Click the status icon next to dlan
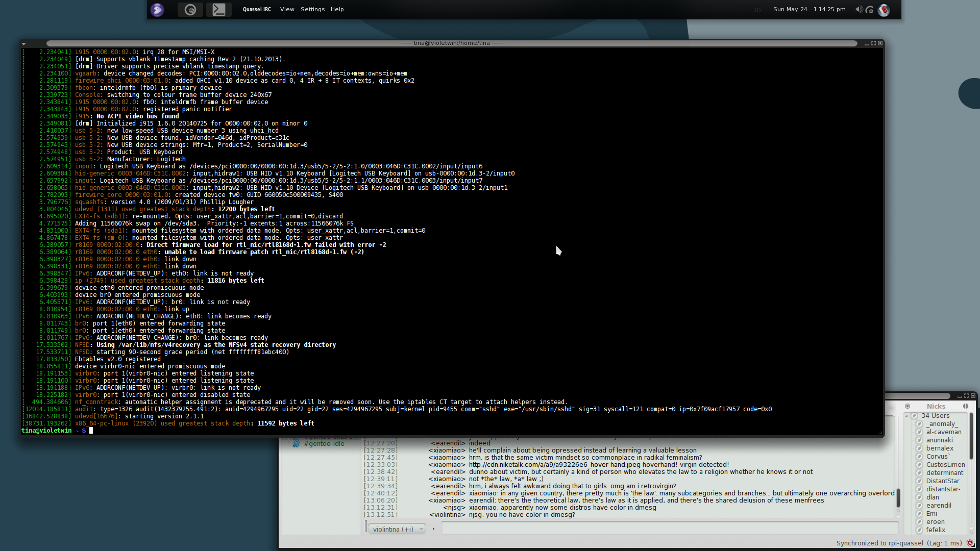This screenshot has width=980, height=551. click(919, 497)
